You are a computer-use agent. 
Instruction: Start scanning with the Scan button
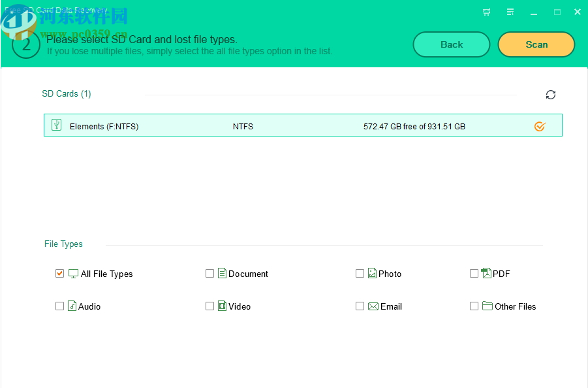536,44
